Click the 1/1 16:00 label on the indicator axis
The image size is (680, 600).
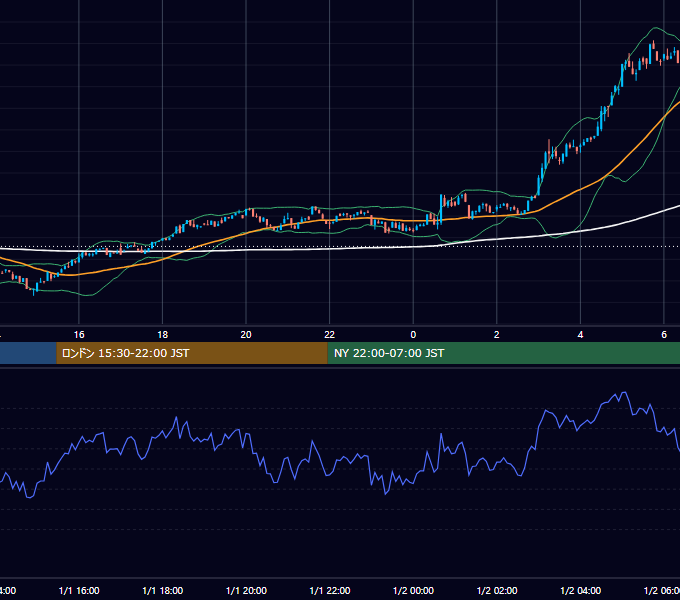[79, 591]
